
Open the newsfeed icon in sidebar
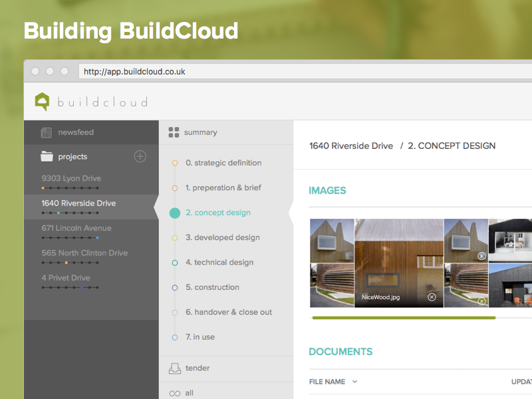pos(46,132)
